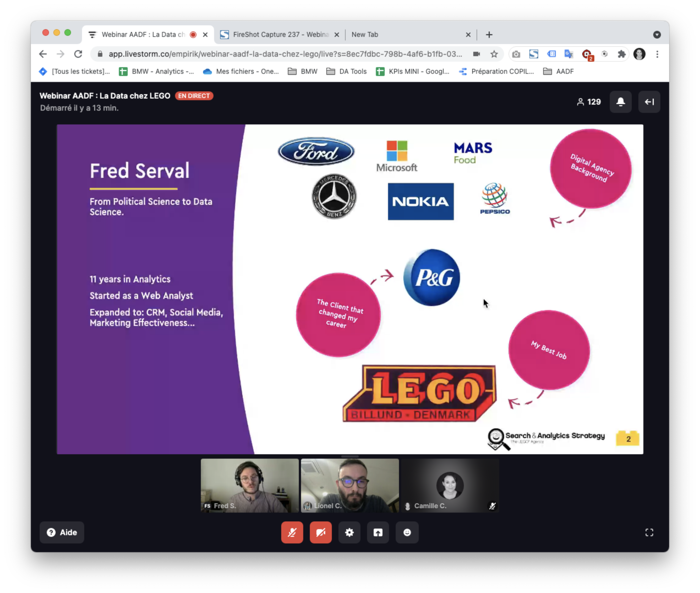Open webinar settings gear
700x593 pixels.
click(x=349, y=532)
